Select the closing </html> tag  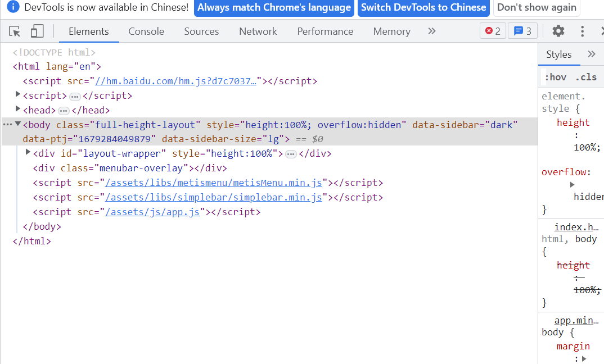point(32,241)
